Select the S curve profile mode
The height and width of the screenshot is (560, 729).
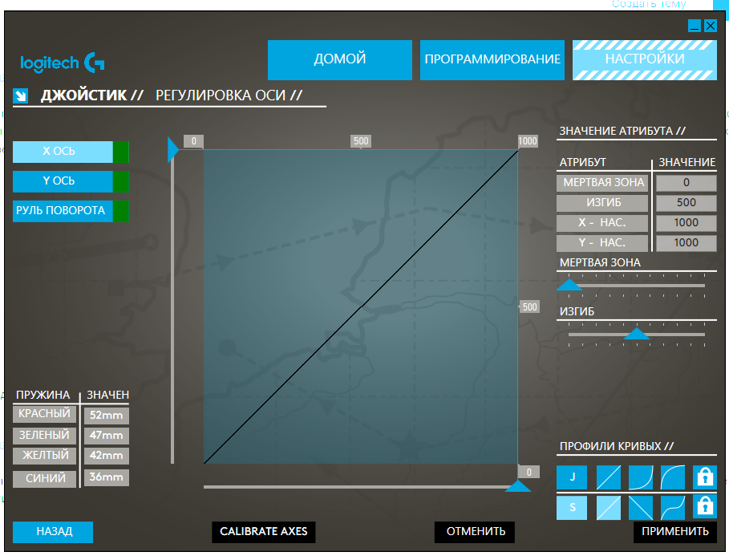pos(571,507)
